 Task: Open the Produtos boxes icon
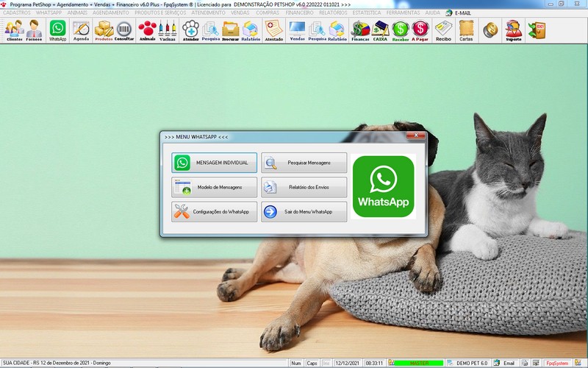104,30
